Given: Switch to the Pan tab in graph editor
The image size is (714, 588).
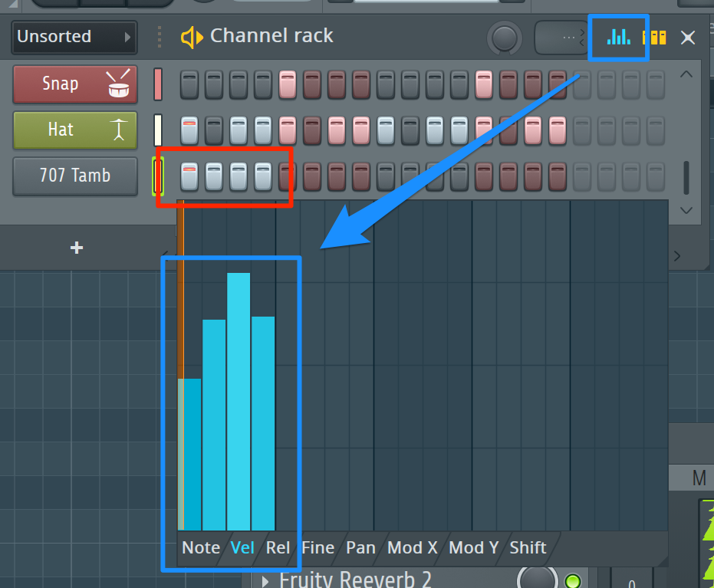Looking at the screenshot, I should 360,548.
